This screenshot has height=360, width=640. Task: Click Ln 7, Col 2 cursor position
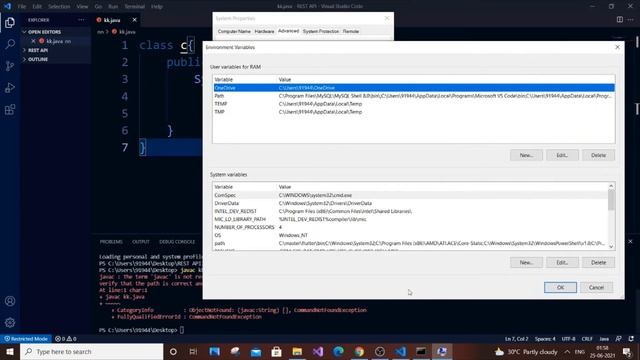click(516, 339)
